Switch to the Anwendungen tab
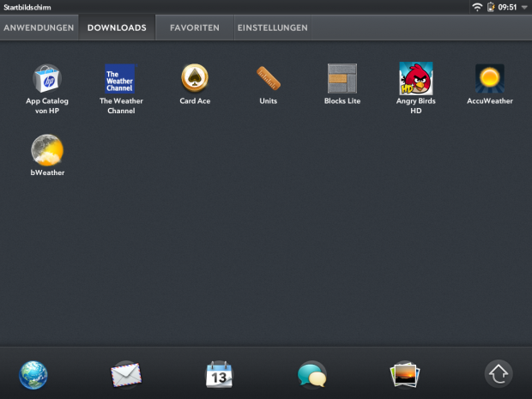Screen dimensions: 532x399 (x=37, y=27)
